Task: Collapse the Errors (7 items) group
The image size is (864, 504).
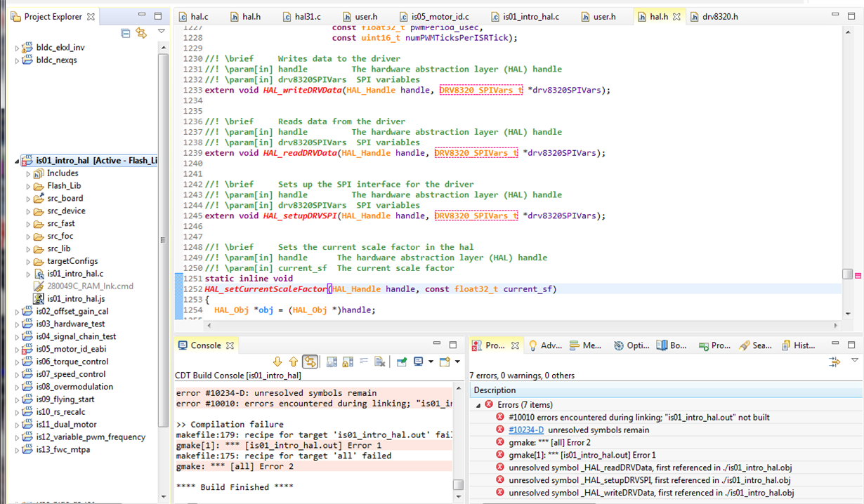Action: click(478, 405)
